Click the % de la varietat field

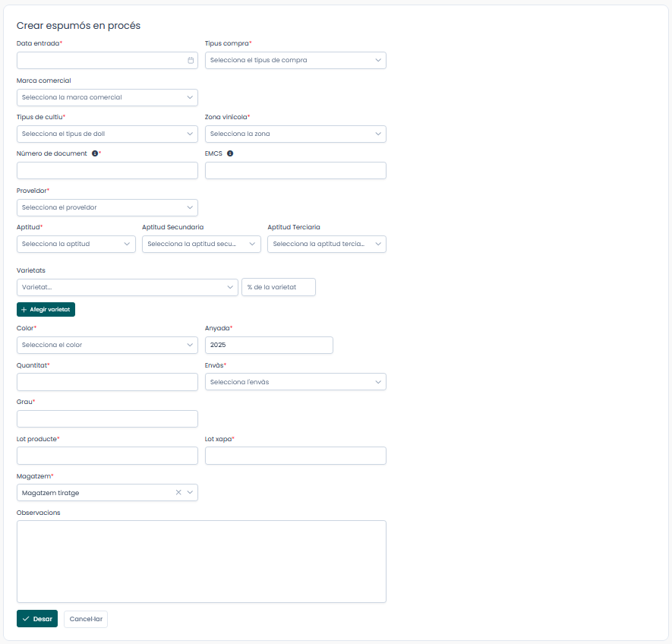click(x=279, y=287)
